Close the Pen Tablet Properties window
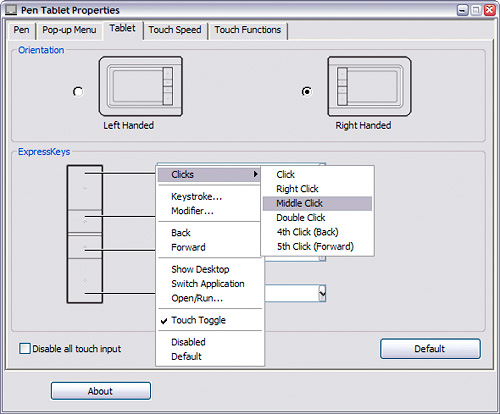 489,10
